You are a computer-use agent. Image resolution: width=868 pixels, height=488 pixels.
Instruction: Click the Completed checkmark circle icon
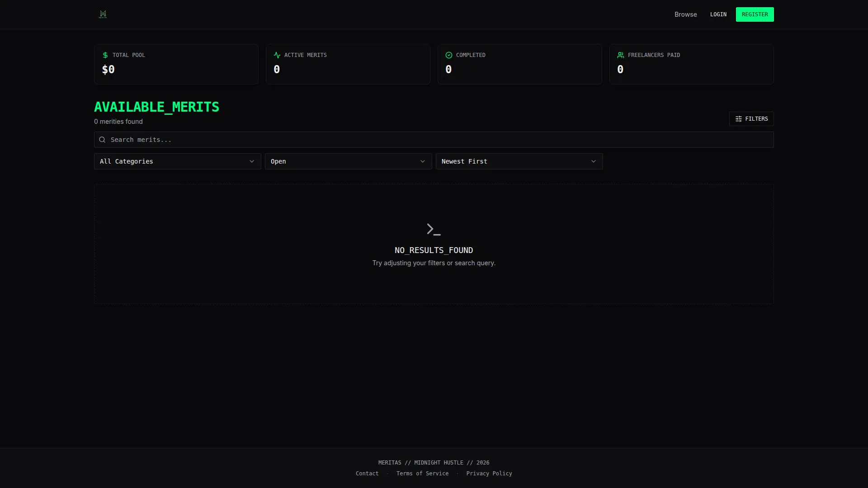[449, 55]
